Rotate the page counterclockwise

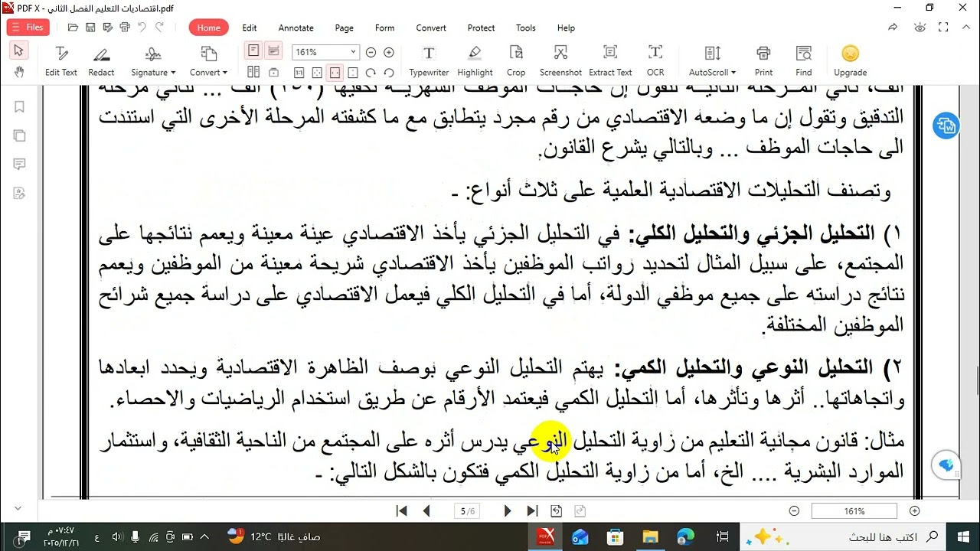click(389, 73)
